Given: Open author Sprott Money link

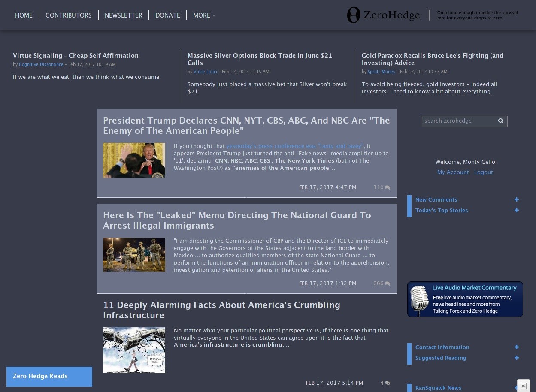Looking at the screenshot, I should (382, 72).
